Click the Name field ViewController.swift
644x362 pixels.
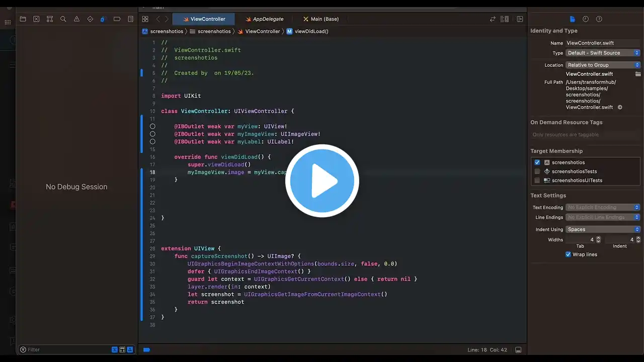[603, 43]
